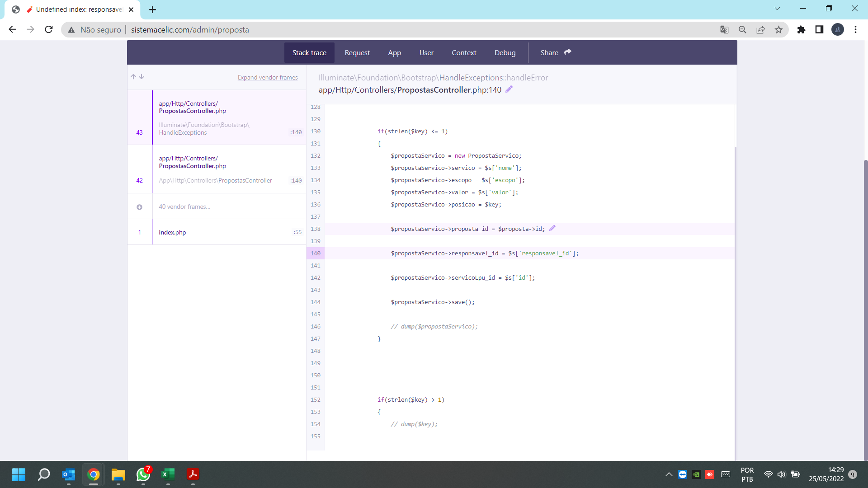Screen dimensions: 868x488
Task: Open the Chrome profile avatar
Action: (x=838, y=30)
